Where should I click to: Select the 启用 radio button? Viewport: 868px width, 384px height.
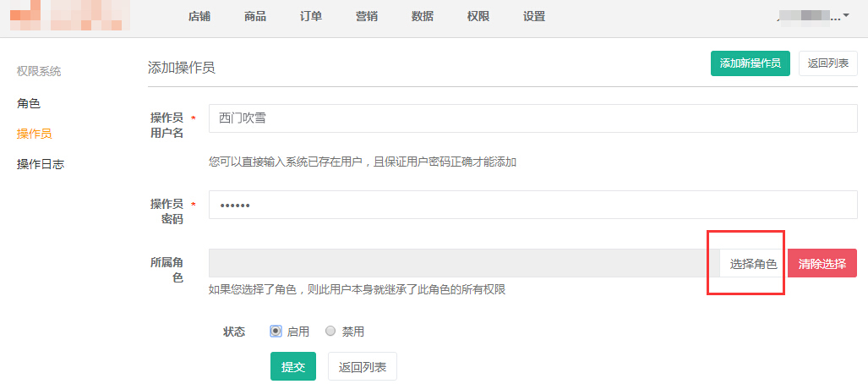[276, 332]
